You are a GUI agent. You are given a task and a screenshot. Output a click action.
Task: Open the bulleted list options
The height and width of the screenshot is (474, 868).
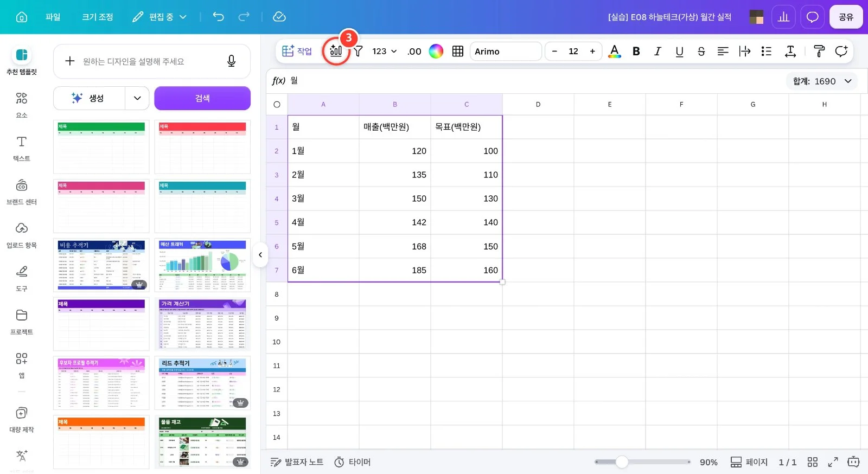point(766,51)
